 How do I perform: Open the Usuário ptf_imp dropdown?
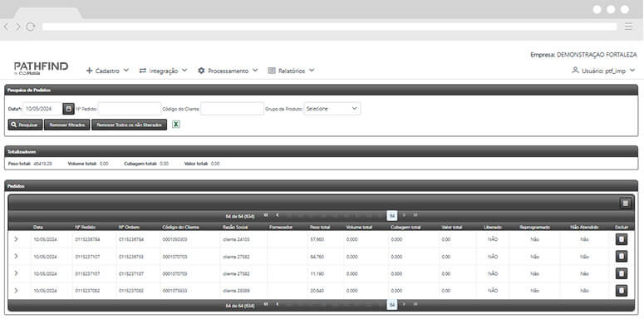coord(603,71)
